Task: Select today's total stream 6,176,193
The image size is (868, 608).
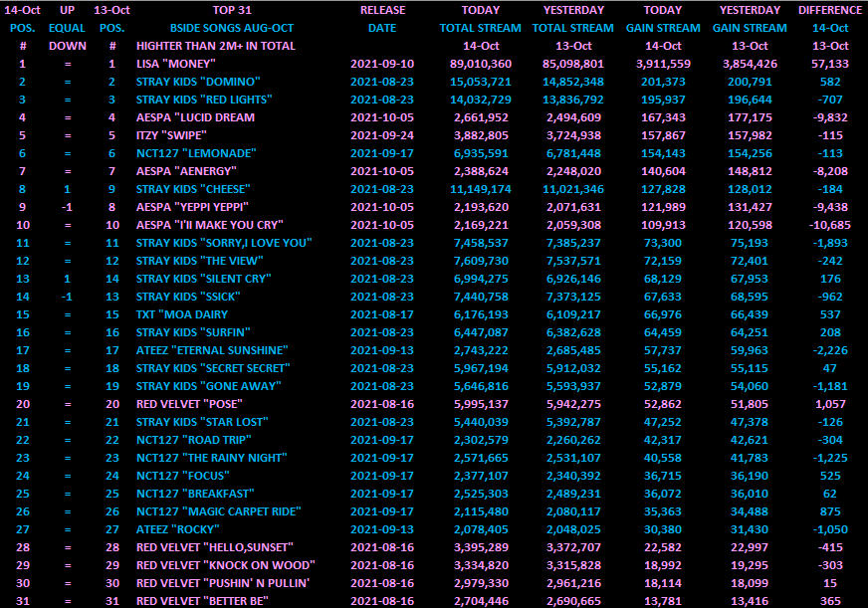Action: 481,314
